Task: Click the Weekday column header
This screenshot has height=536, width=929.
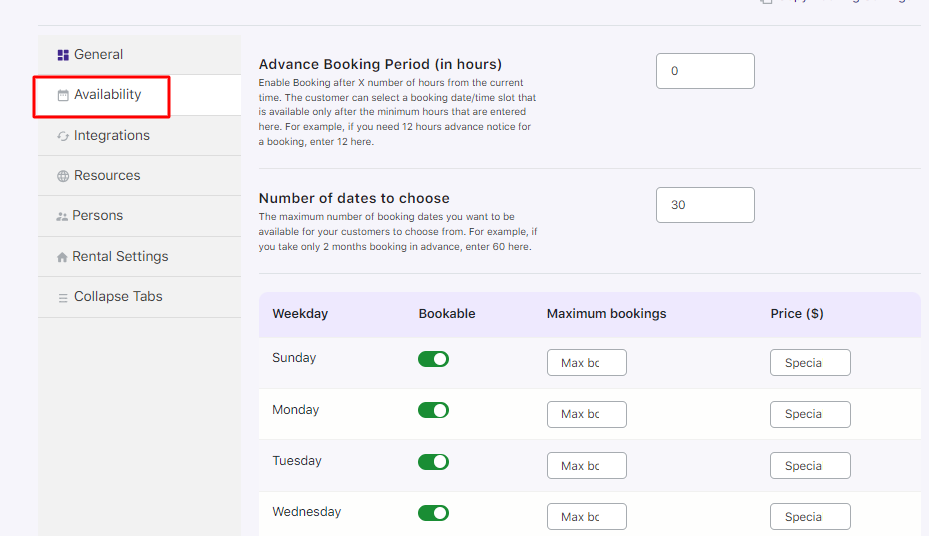Action: (x=300, y=314)
